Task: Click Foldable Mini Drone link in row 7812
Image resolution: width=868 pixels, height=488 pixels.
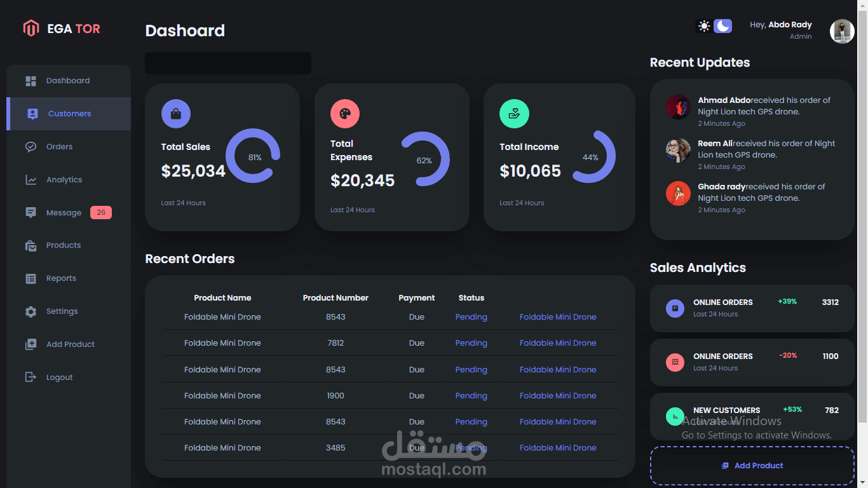Action: (x=558, y=343)
